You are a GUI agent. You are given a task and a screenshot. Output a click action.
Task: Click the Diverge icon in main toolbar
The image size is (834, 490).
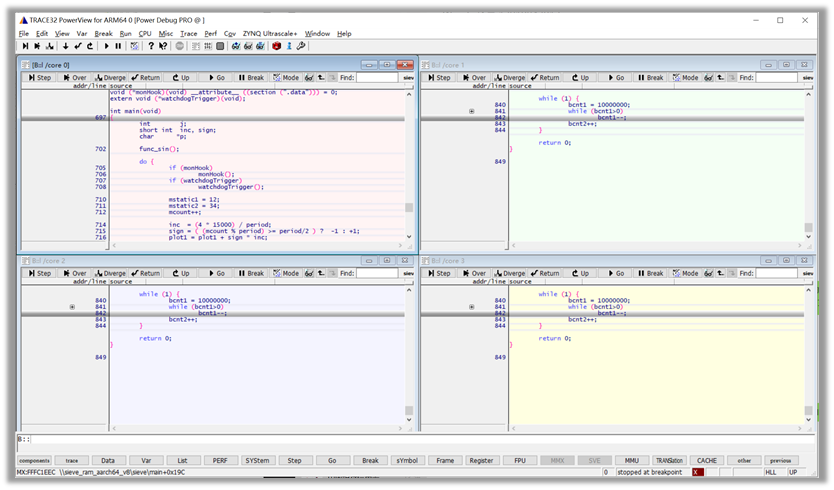[49, 46]
